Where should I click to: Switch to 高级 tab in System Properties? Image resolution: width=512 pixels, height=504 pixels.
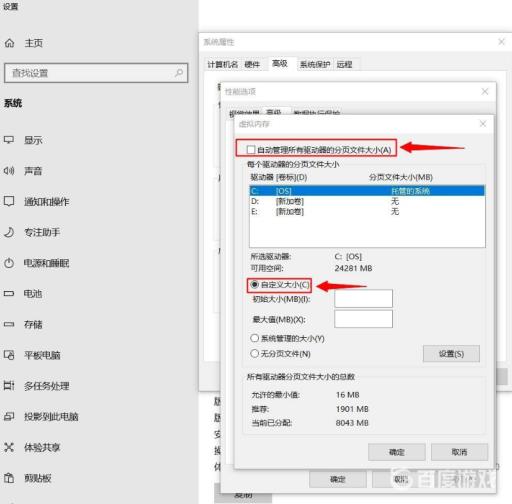pyautogui.click(x=280, y=63)
